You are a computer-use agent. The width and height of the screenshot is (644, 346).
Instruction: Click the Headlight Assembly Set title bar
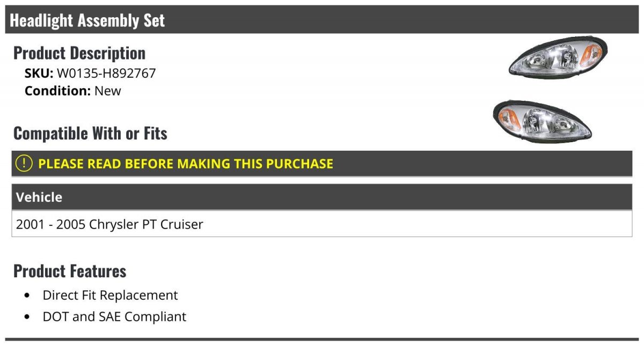pyautogui.click(x=322, y=20)
